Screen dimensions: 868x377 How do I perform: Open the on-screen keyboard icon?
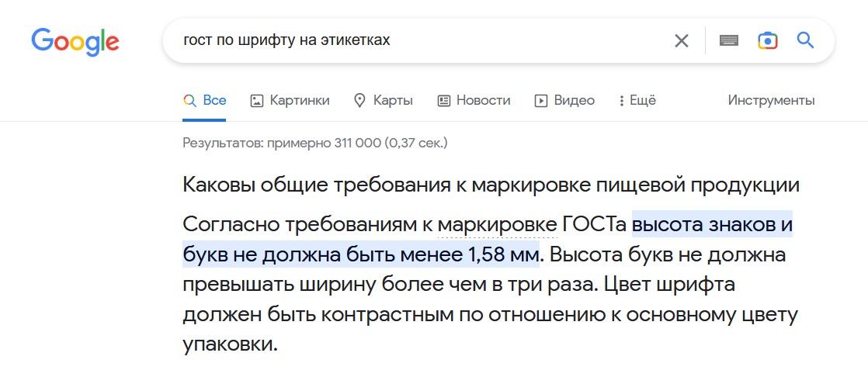coord(729,40)
